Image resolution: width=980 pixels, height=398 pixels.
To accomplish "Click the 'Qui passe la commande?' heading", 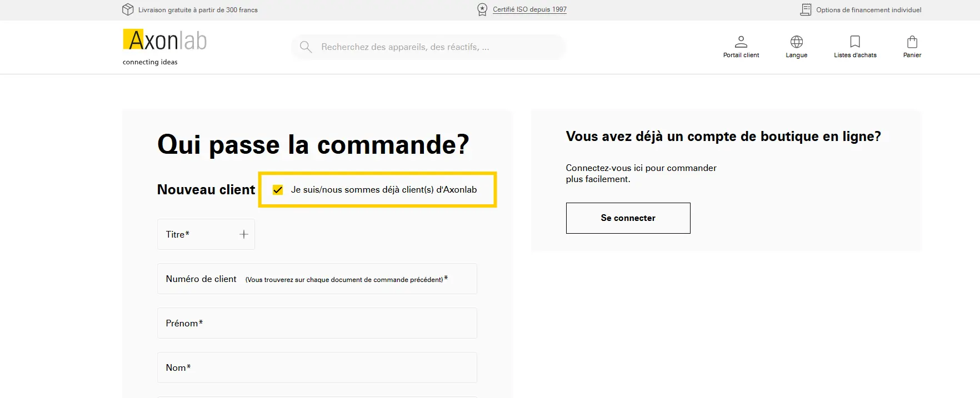I will coord(313,145).
